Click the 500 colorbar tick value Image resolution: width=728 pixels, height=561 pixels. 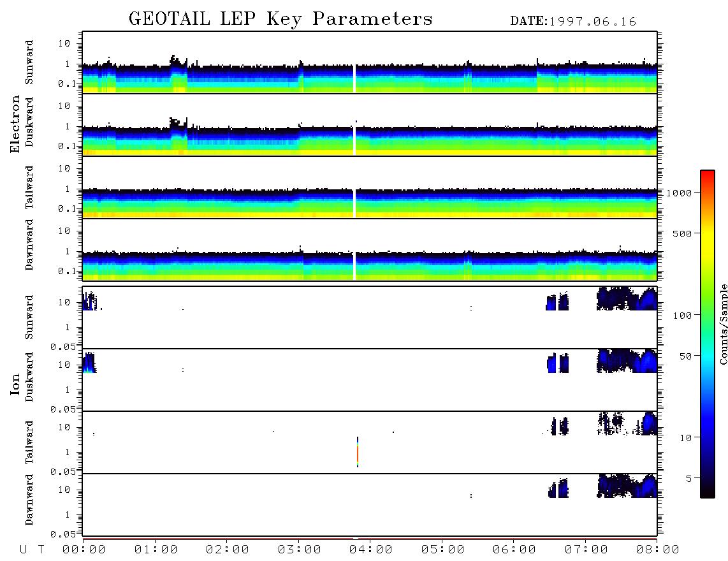[x=682, y=233]
